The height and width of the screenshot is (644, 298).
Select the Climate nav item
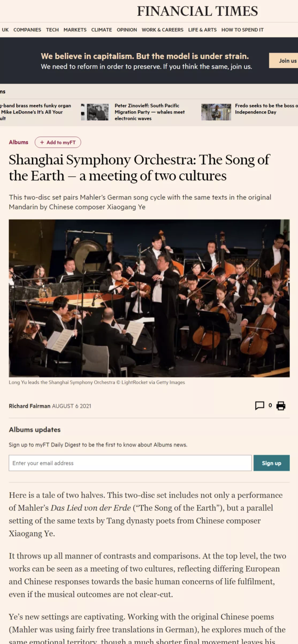(x=101, y=30)
